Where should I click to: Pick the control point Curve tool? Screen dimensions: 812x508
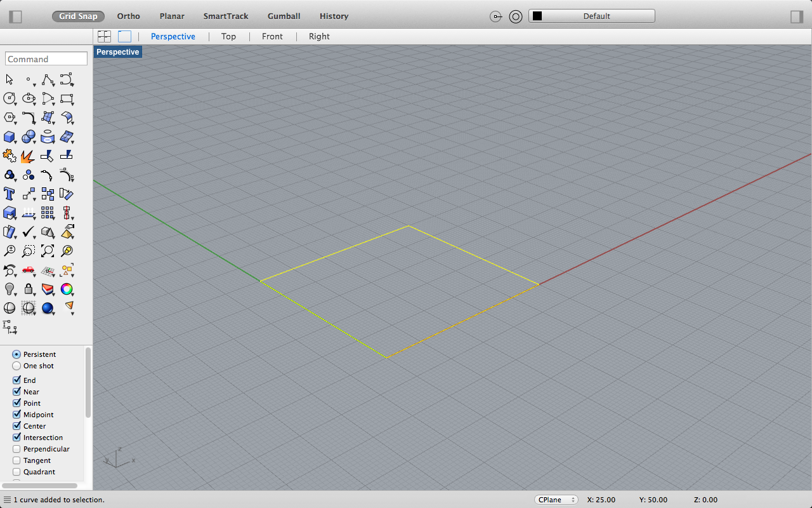(x=67, y=79)
